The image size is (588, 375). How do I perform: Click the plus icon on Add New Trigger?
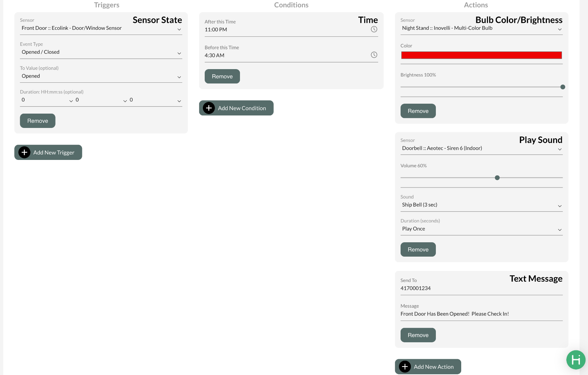click(24, 153)
